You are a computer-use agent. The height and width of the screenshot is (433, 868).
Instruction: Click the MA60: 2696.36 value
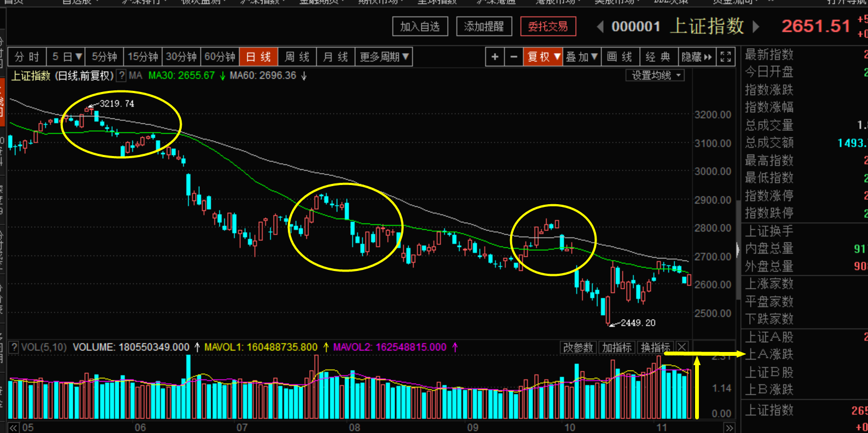point(263,76)
